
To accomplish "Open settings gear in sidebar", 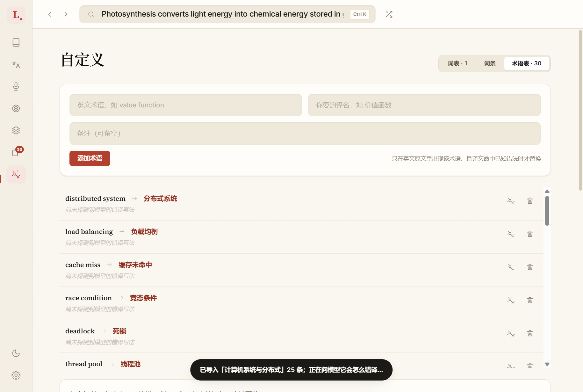I will point(16,375).
